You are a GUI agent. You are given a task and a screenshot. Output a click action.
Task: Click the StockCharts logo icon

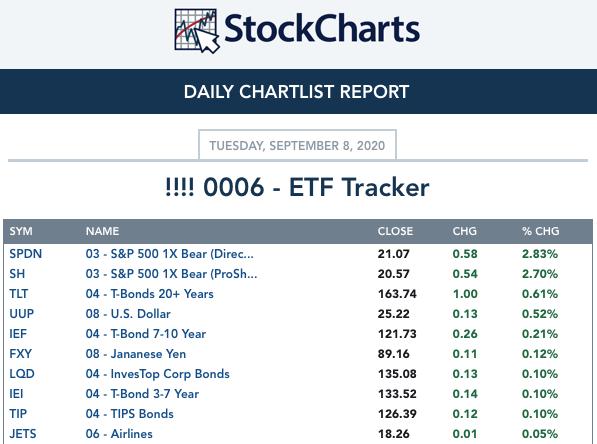[x=197, y=31]
